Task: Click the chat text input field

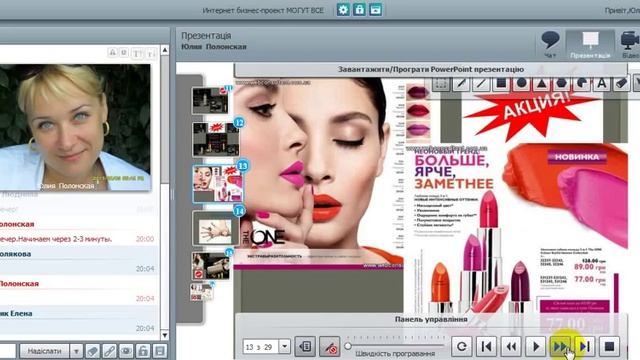Action: pos(8,351)
